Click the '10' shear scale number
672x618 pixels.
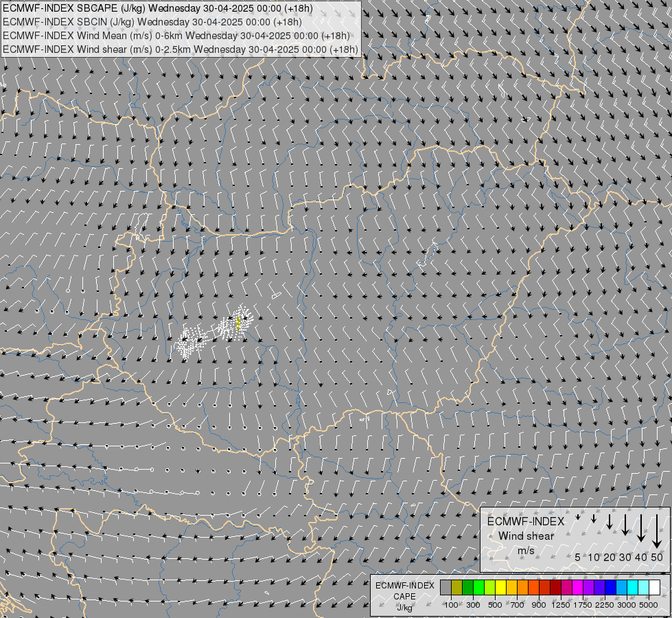pyautogui.click(x=594, y=557)
